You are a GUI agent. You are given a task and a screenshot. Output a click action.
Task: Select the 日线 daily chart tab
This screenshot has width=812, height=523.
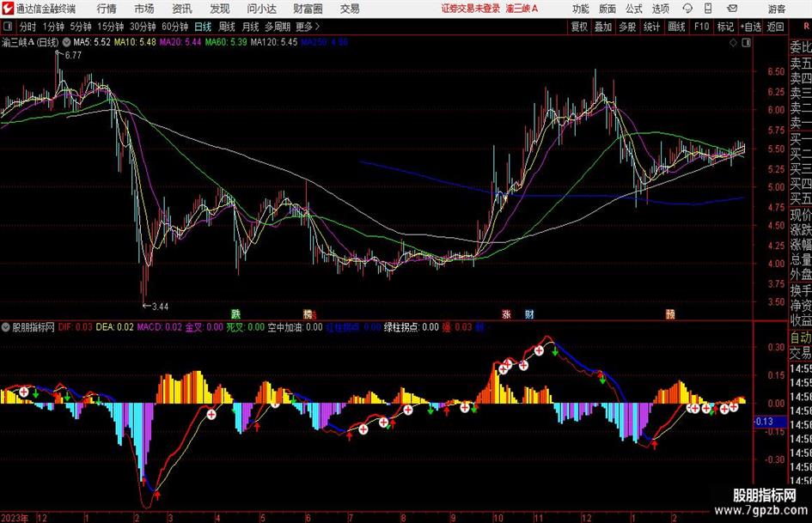(x=203, y=27)
